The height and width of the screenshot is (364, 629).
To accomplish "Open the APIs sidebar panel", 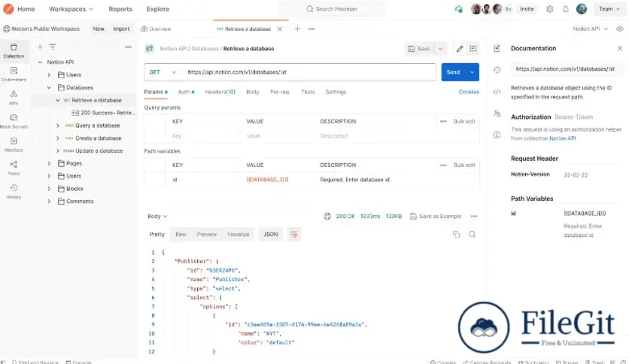I will [14, 98].
